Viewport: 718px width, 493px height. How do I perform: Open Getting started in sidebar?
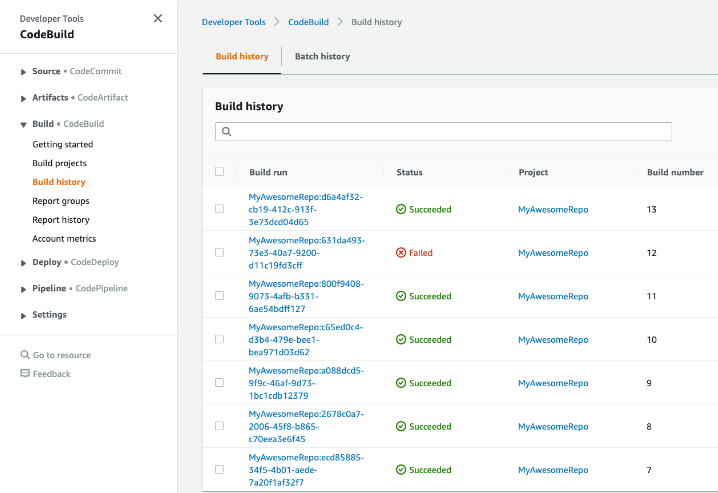(x=63, y=144)
